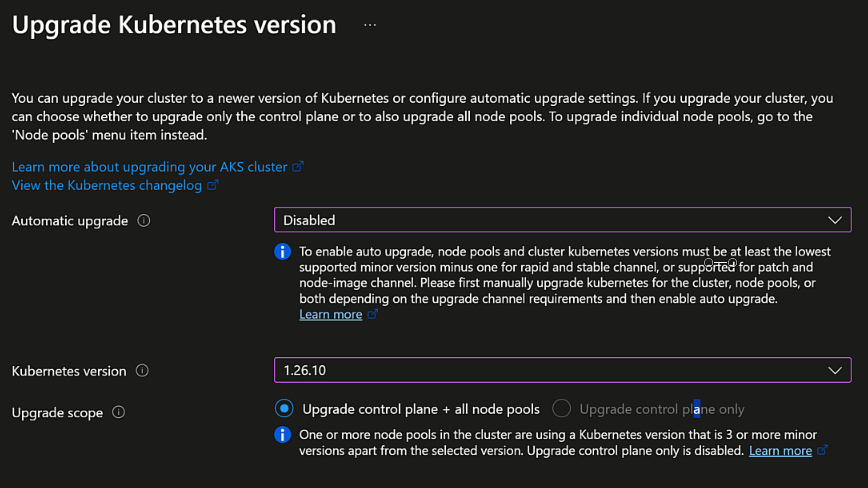Click the blue info icon in auto upgrade notice
Viewport: 868px width, 488px height.
coord(283,251)
